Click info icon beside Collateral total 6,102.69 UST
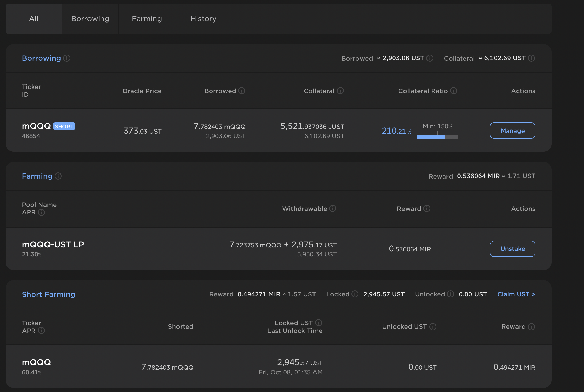 coord(531,58)
